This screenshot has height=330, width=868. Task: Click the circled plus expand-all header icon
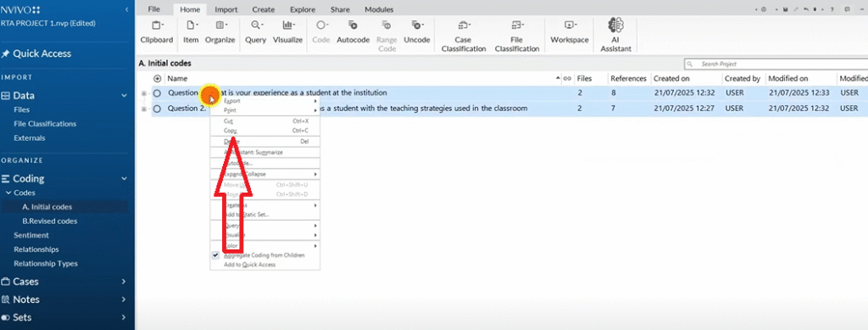point(157,79)
